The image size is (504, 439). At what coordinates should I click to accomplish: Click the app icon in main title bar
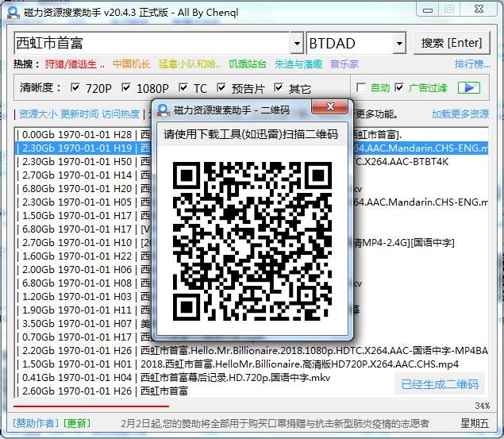click(11, 10)
